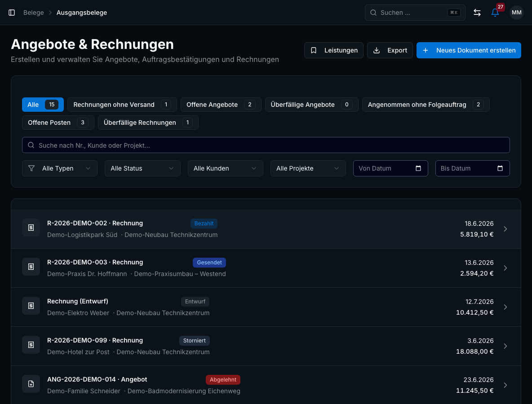Click the Gesendet status badge
532x404 pixels.
(209, 262)
